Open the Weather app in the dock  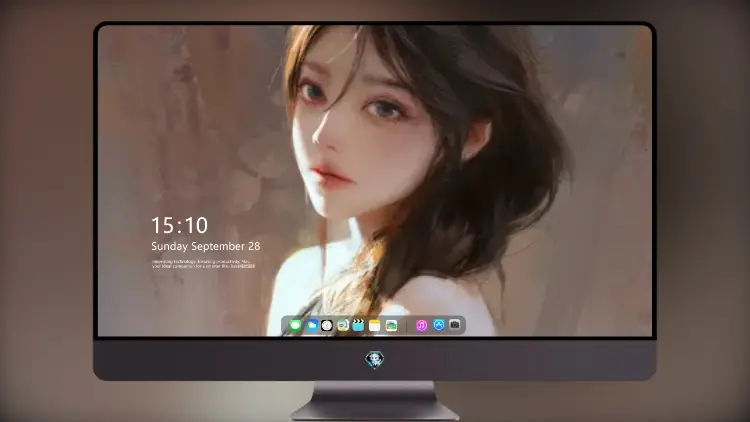coord(312,325)
